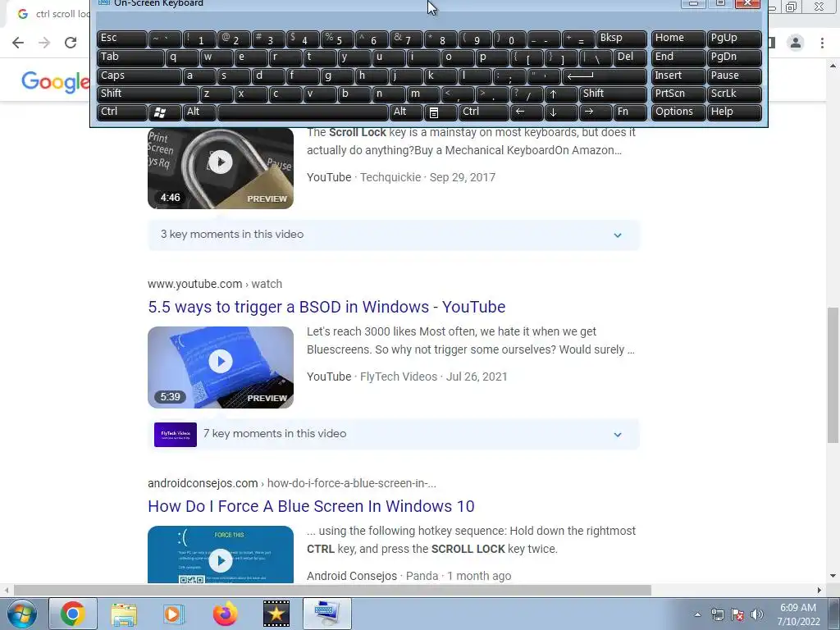This screenshot has width=840, height=630.
Task: Click the scroll right arrow at page bottom
Action: coord(819,590)
